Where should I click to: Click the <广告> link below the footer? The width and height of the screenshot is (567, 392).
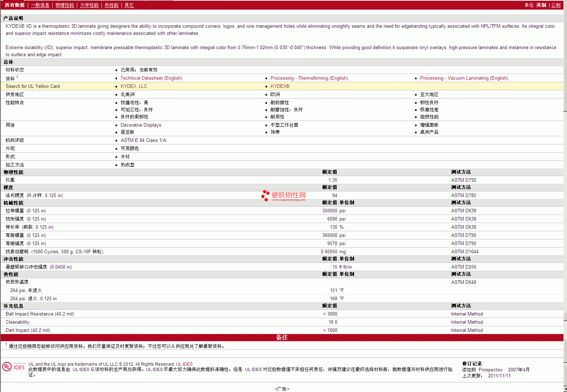[x=282, y=389]
